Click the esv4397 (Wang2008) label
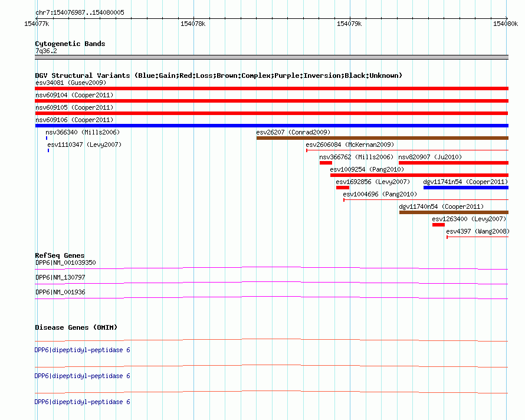525x420 pixels. pyautogui.click(x=478, y=231)
